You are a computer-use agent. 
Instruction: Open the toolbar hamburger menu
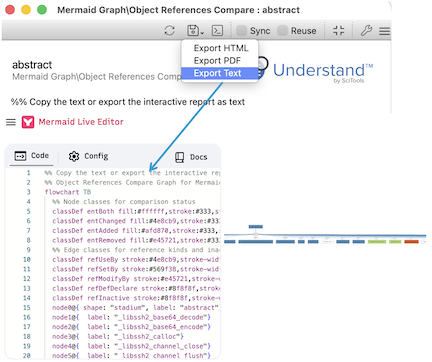pos(384,31)
